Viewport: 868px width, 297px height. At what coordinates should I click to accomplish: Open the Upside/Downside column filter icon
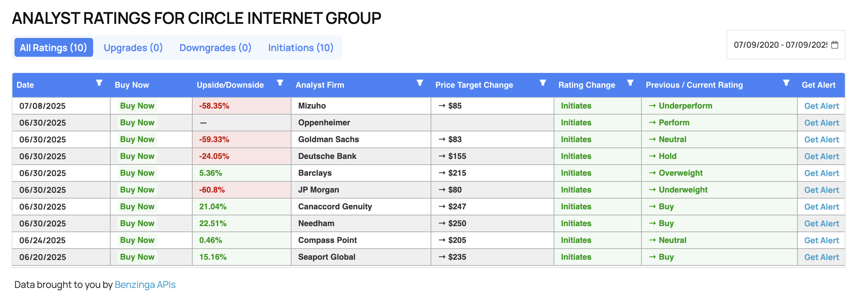(x=280, y=83)
